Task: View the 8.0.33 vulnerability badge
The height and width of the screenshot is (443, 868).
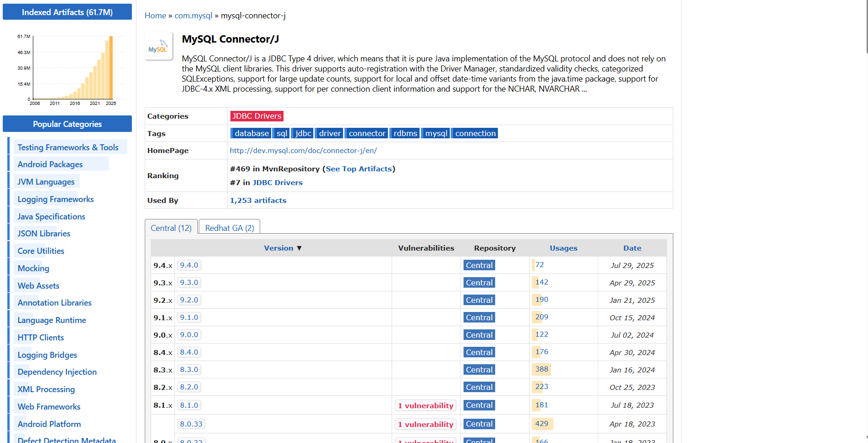Action: pos(426,424)
